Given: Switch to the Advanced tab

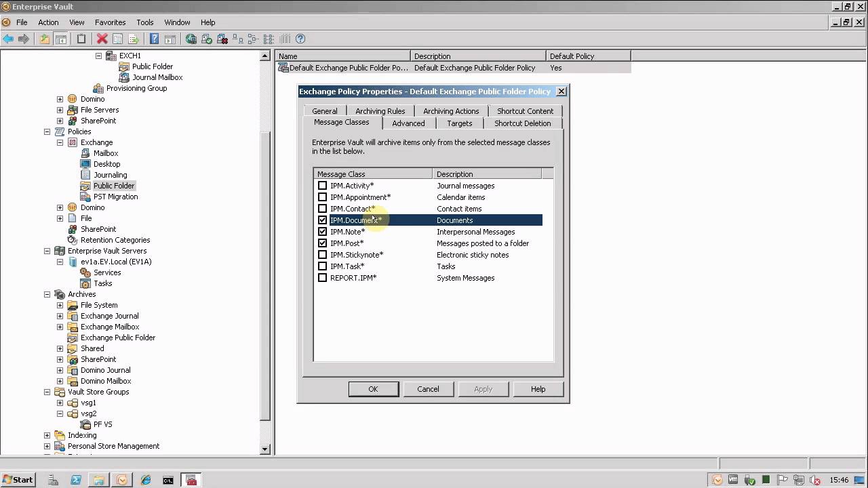Looking at the screenshot, I should [x=408, y=123].
